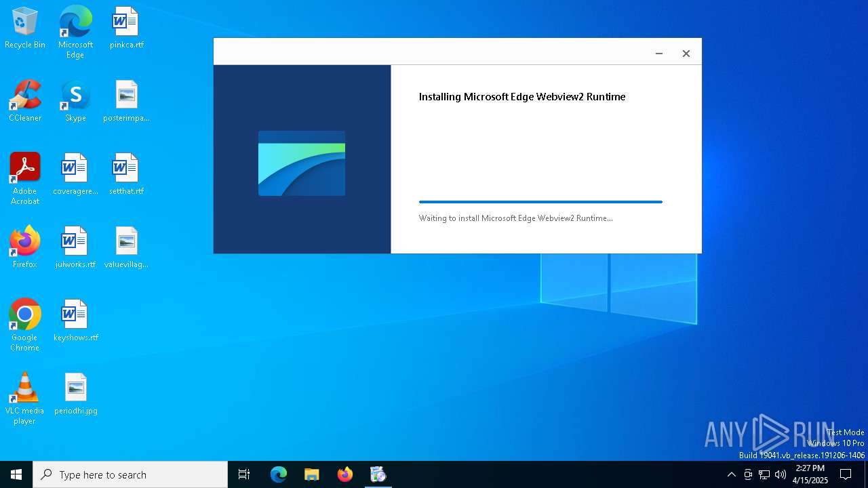868x488 pixels.
Task: Select keyshows.rtf document icon
Action: [x=75, y=321]
